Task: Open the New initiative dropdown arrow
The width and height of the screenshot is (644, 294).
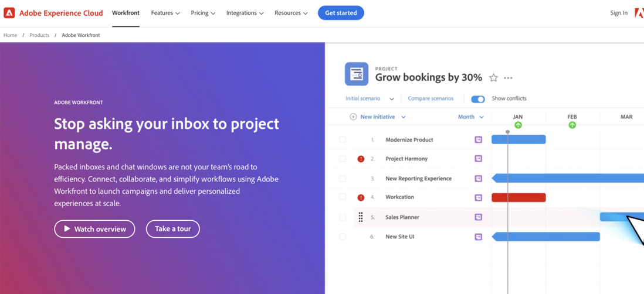Action: coord(404,117)
